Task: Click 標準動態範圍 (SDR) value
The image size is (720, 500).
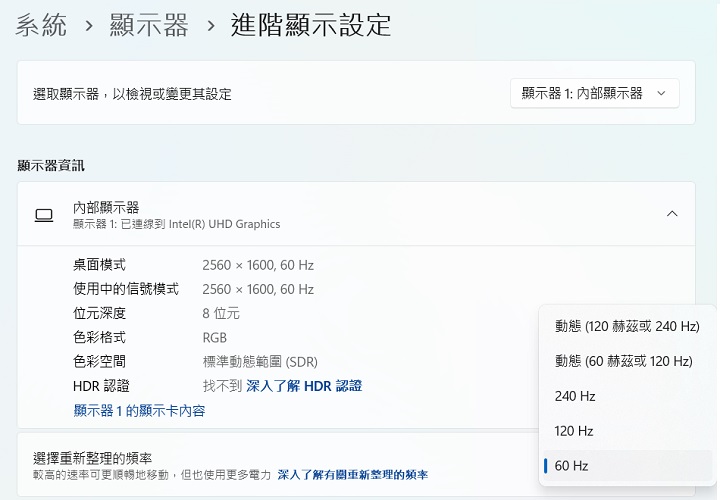Action: 260,362
